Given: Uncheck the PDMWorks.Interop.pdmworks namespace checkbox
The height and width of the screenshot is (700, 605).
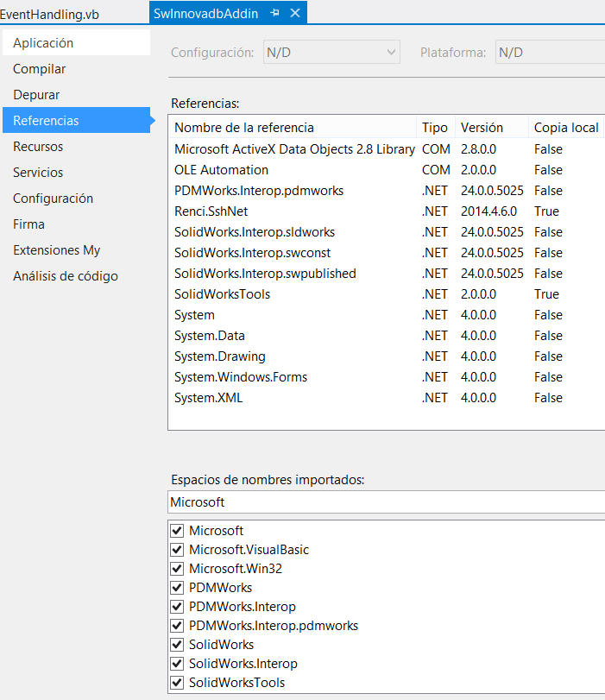Looking at the screenshot, I should (x=177, y=626).
